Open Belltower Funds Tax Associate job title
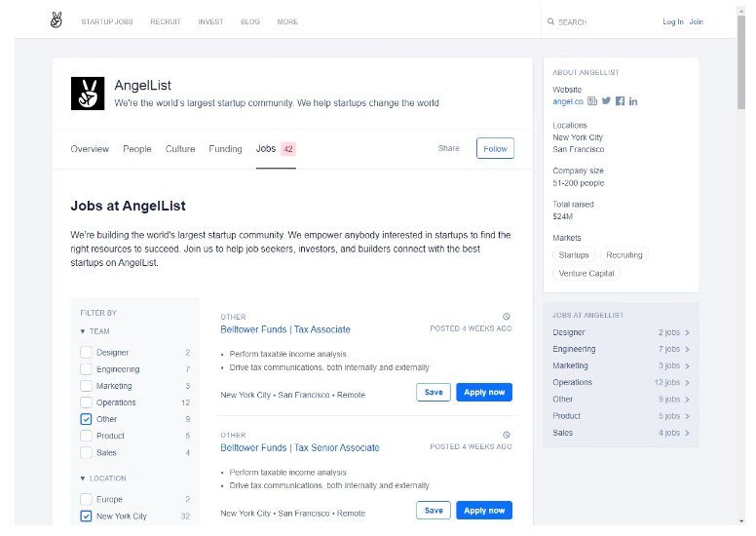The width and height of the screenshot is (756, 536). coord(285,329)
